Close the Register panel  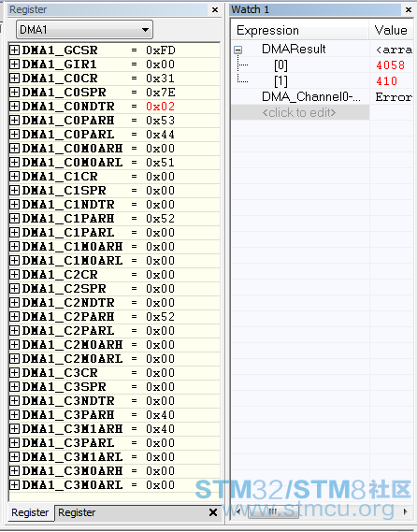[215, 10]
